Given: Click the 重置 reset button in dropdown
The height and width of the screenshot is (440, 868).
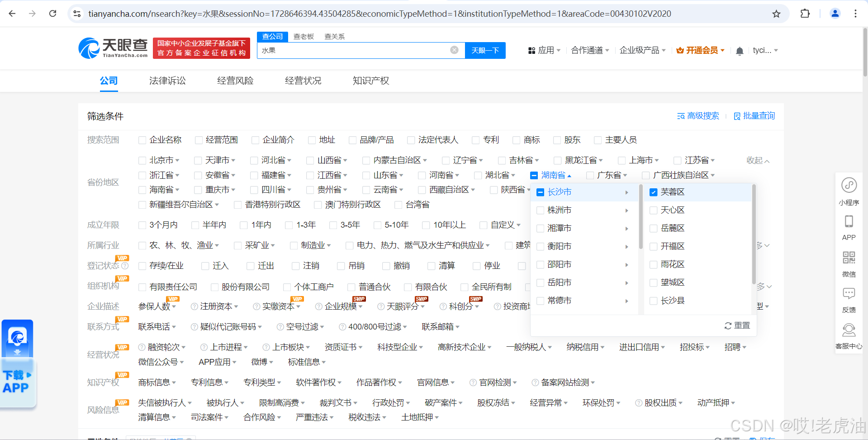Looking at the screenshot, I should click(x=737, y=325).
